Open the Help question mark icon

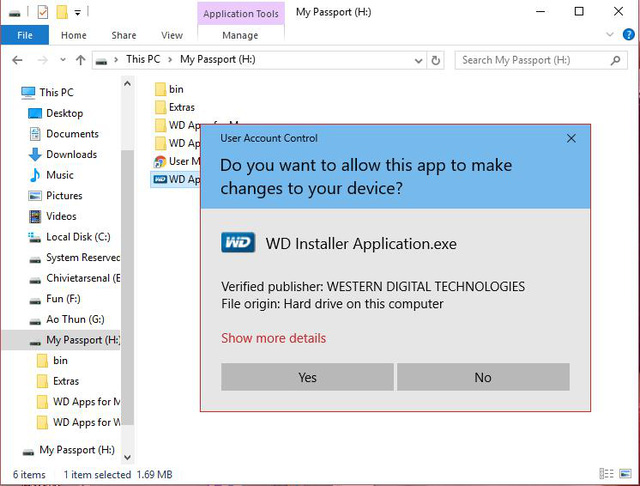[x=629, y=34]
